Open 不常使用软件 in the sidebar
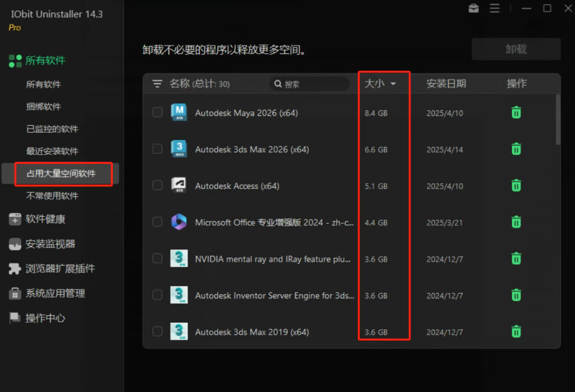 click(52, 195)
